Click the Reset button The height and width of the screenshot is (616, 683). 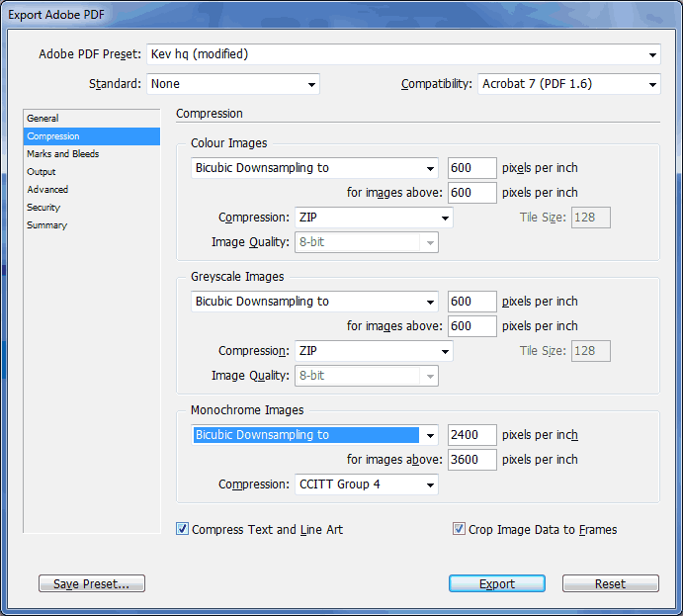pyautogui.click(x=610, y=583)
